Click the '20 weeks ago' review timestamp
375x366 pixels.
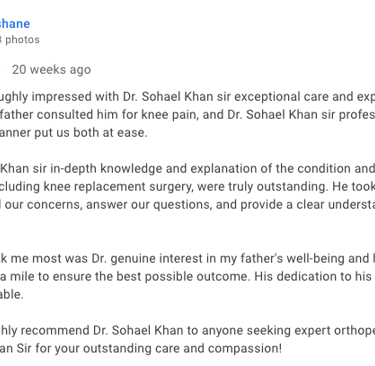(52, 70)
